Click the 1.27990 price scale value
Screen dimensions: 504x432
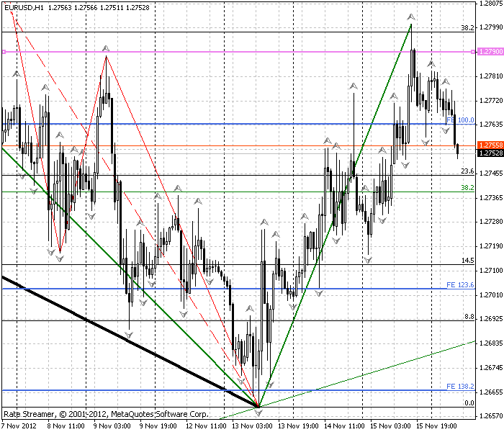[491, 27]
